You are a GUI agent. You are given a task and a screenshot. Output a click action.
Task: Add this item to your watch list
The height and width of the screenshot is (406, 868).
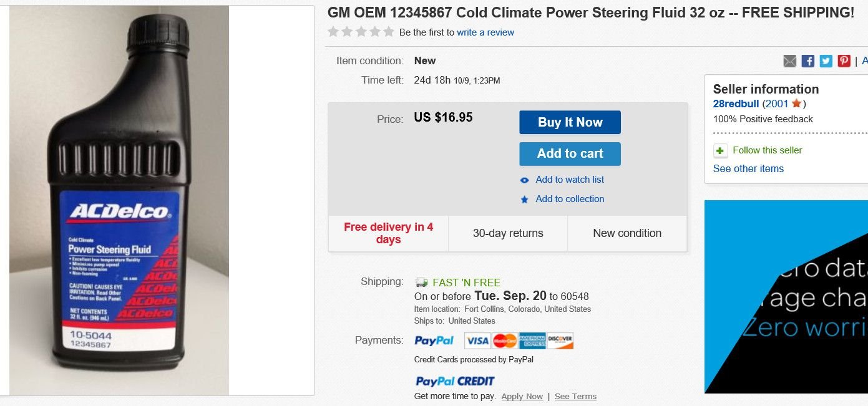click(x=570, y=180)
